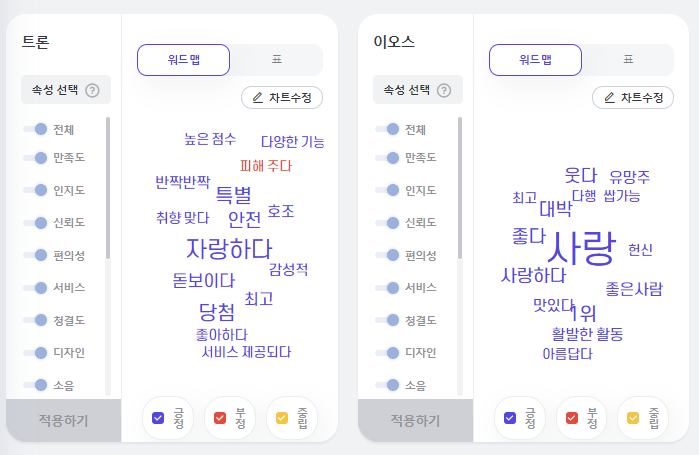699x455 pixels.
Task: Click the help icon beside 속성 선택 in 트론 panel
Action: [x=92, y=90]
